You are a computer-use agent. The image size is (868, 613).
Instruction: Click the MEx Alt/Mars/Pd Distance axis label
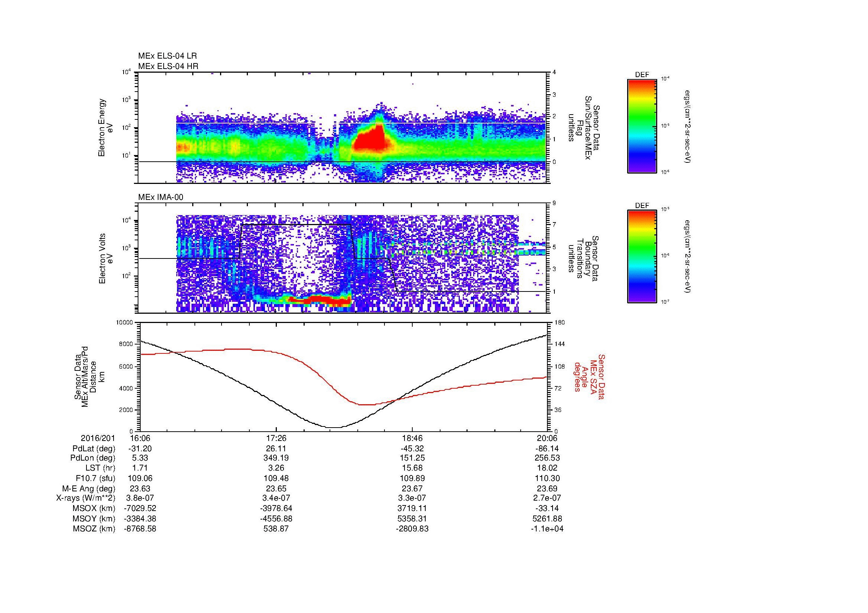[89, 376]
